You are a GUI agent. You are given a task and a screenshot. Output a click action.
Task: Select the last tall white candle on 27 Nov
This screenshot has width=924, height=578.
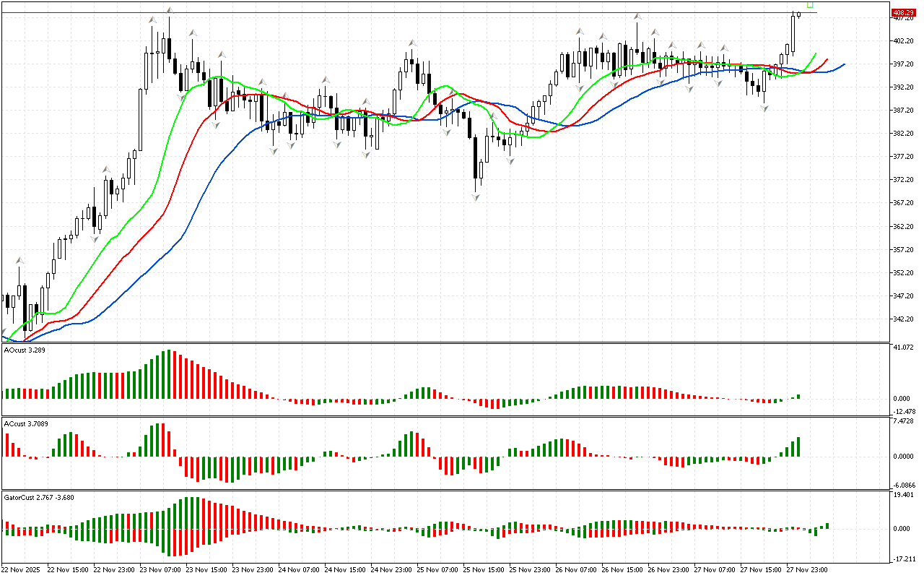coord(793,34)
